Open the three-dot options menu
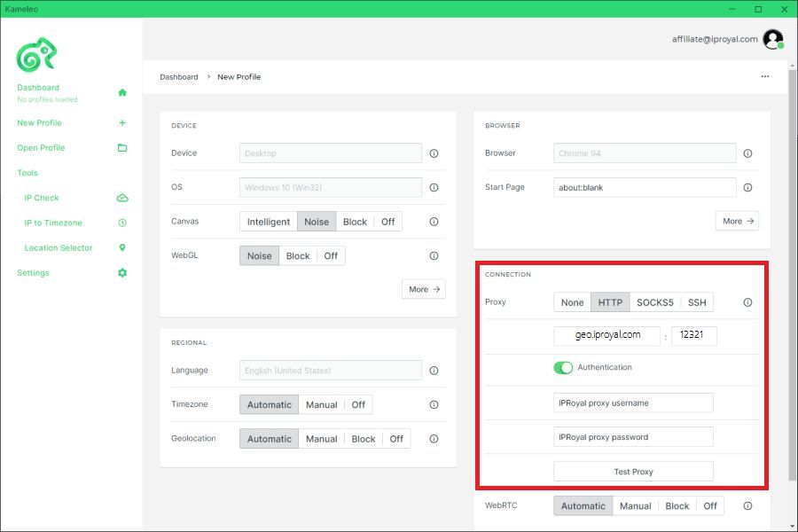Image resolution: width=798 pixels, height=532 pixels. pos(765,76)
